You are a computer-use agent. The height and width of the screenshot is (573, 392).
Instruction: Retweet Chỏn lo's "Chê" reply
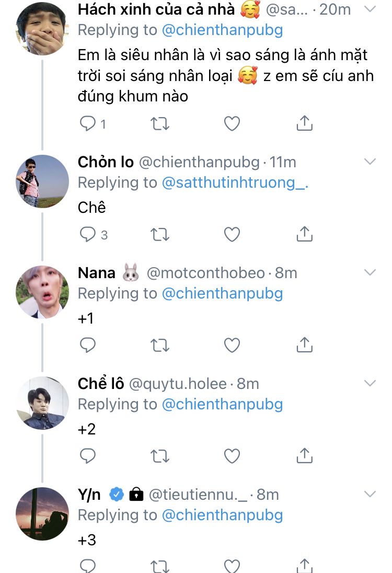pyautogui.click(x=159, y=235)
